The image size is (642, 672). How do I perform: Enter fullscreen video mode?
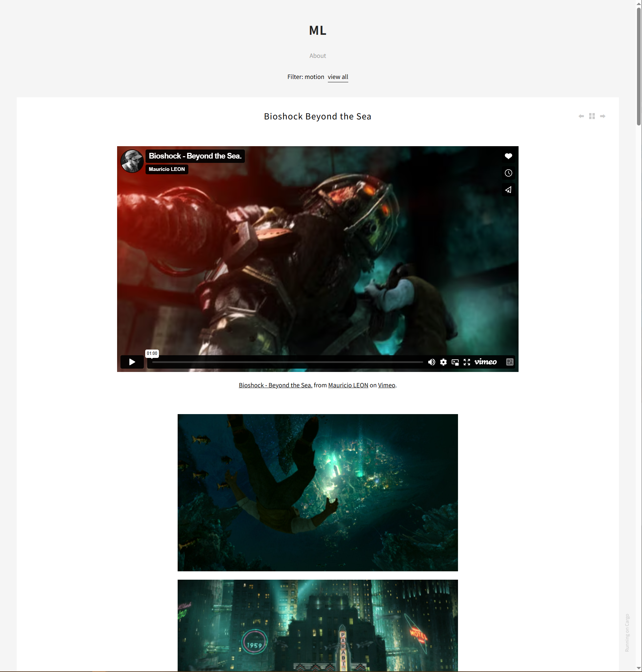[x=467, y=362]
